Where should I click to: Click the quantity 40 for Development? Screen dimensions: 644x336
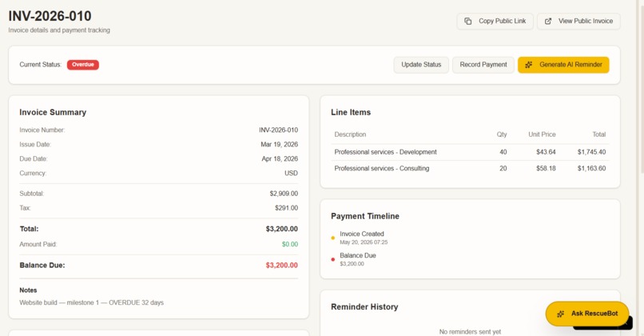point(503,152)
